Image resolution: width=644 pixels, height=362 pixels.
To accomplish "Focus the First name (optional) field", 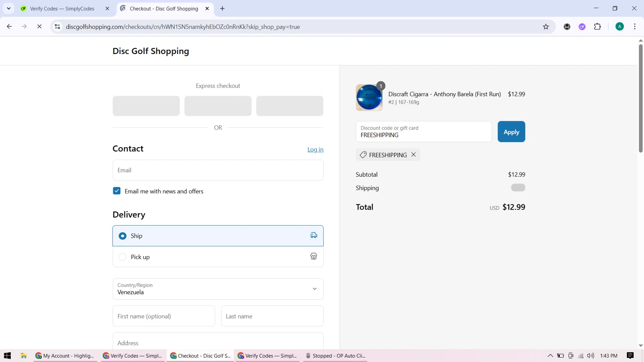I will (164, 316).
